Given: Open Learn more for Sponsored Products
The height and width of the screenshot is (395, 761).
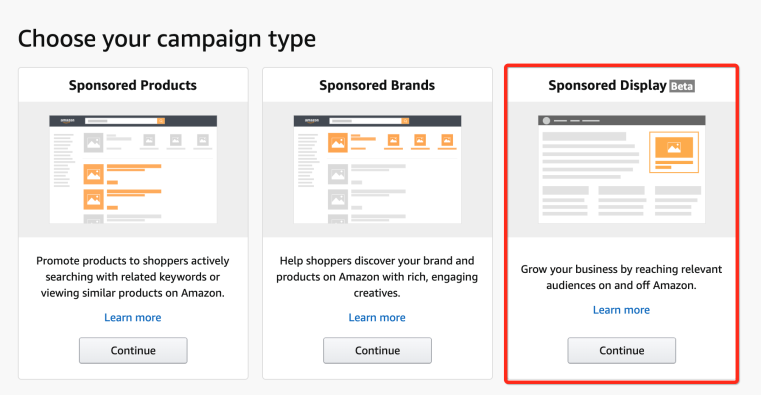Looking at the screenshot, I should tap(132, 317).
